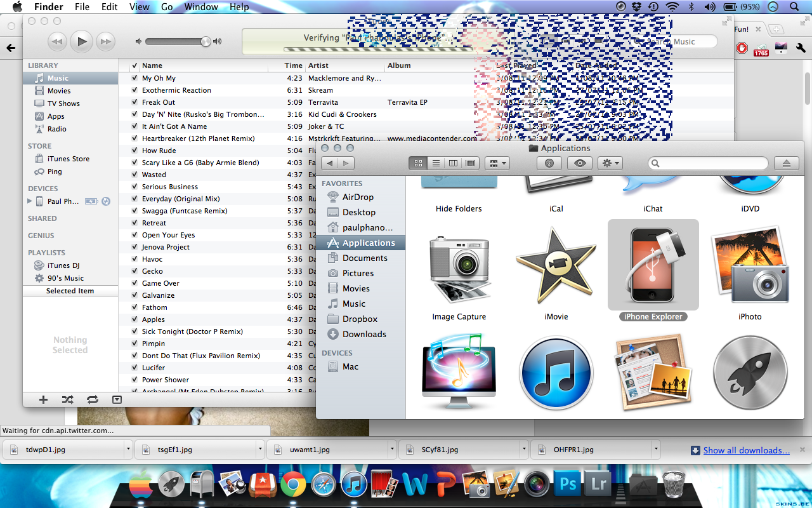Image resolution: width=812 pixels, height=508 pixels.
Task: Click iTunes next track button
Action: pyautogui.click(x=105, y=42)
